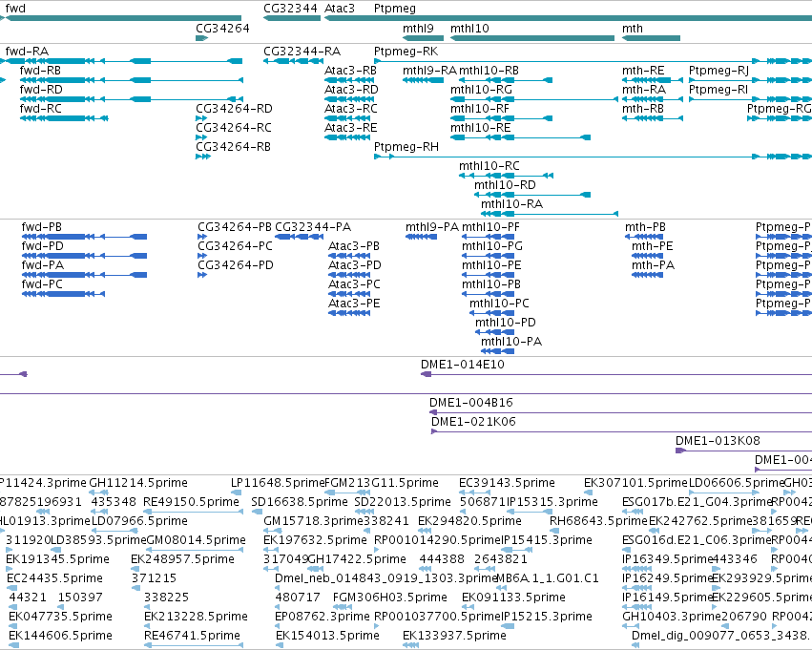This screenshot has width=812, height=650.
Task: Select the fwd-RB transcript label
Action: coord(40,71)
